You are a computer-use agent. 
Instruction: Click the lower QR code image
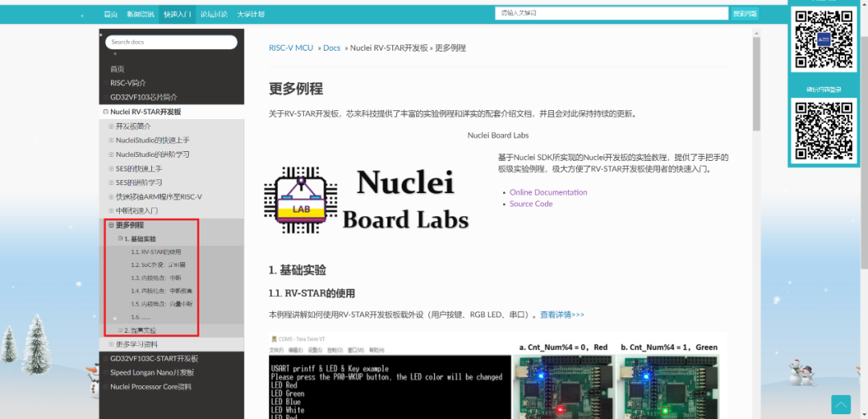pos(823,131)
